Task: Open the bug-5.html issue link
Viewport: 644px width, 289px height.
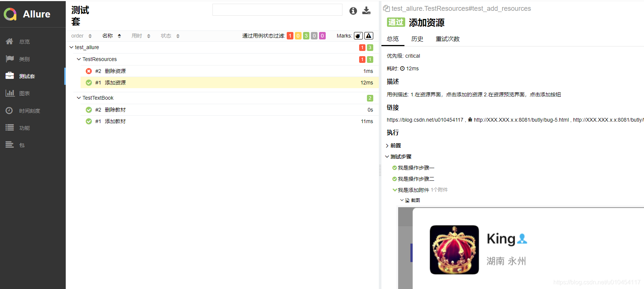Action: pyautogui.click(x=521, y=120)
